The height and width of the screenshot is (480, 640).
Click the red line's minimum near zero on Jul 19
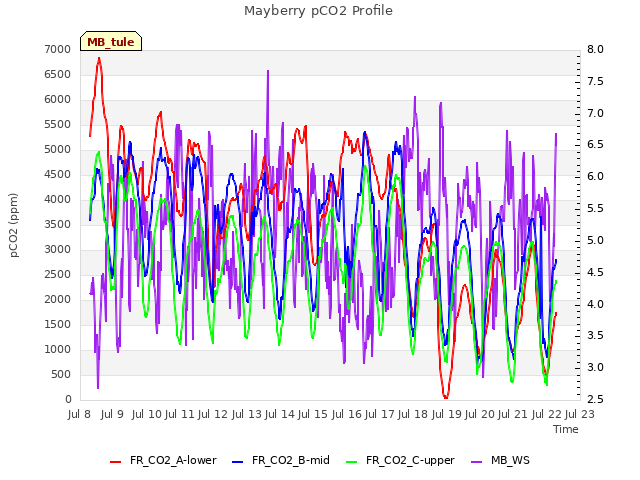(445, 396)
